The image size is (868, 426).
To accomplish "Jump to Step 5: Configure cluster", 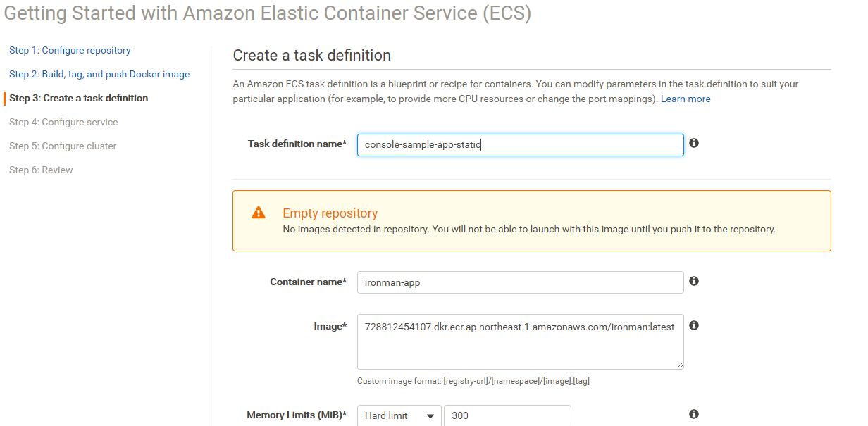I will 63,146.
